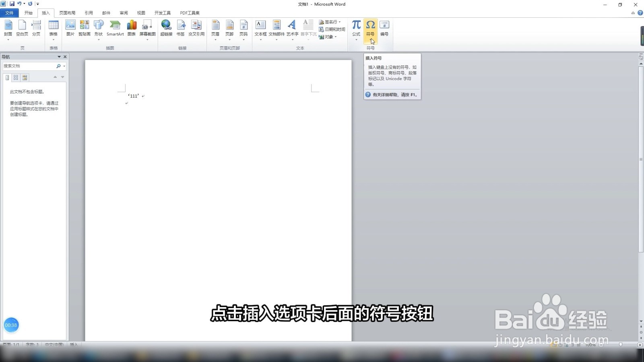Close the 导航 navigation pane
644x362 pixels.
[x=65, y=57]
